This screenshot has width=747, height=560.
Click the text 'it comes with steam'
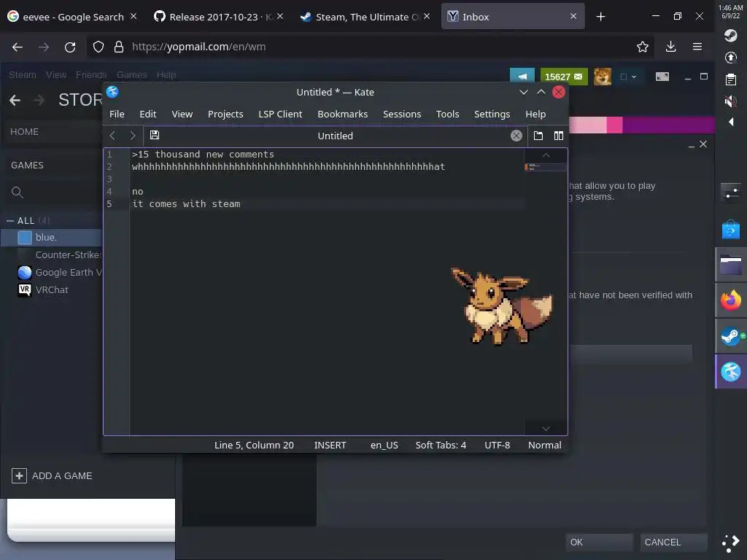tap(186, 204)
